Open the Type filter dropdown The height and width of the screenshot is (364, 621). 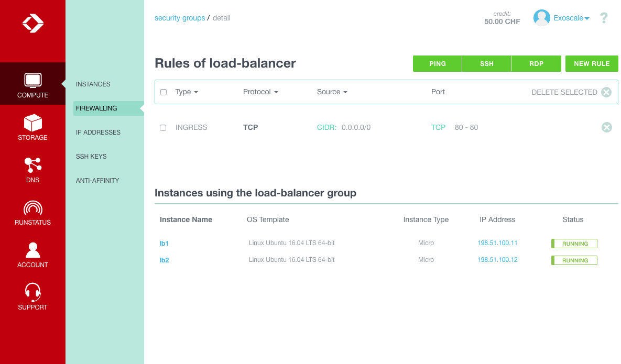click(187, 92)
